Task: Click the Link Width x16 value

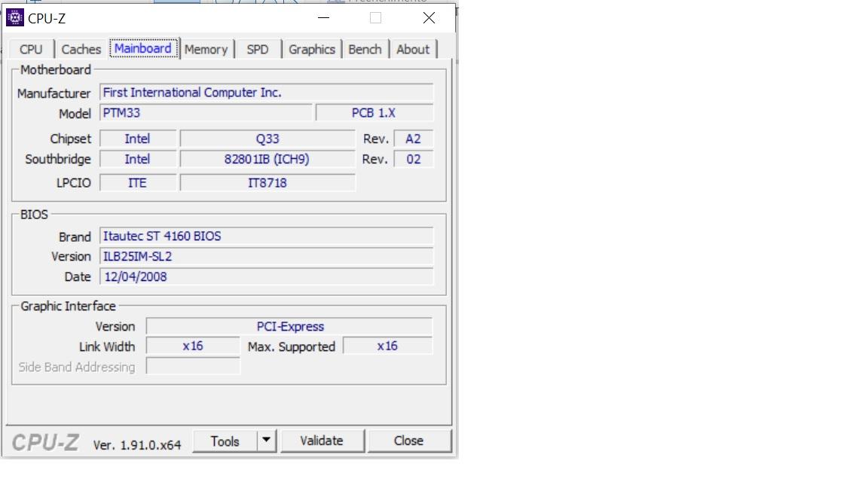Action: [x=193, y=346]
